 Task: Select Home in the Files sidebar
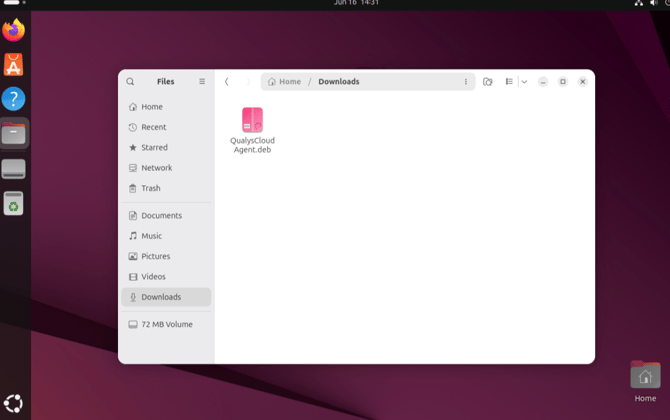pyautogui.click(x=166, y=107)
